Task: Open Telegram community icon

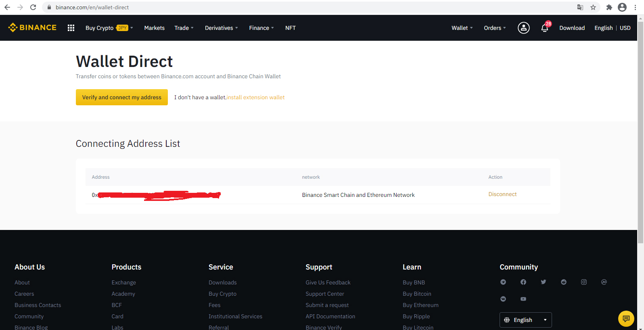Action: click(x=503, y=282)
